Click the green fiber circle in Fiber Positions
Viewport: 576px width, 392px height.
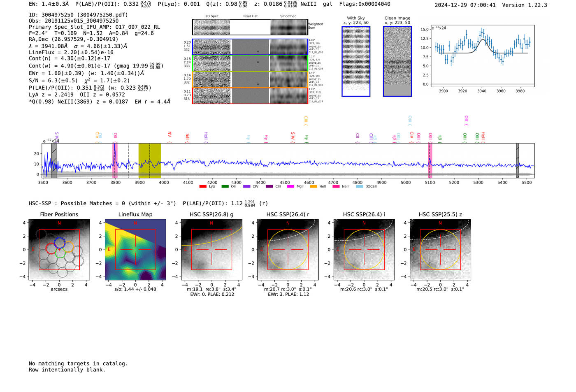[60, 252]
